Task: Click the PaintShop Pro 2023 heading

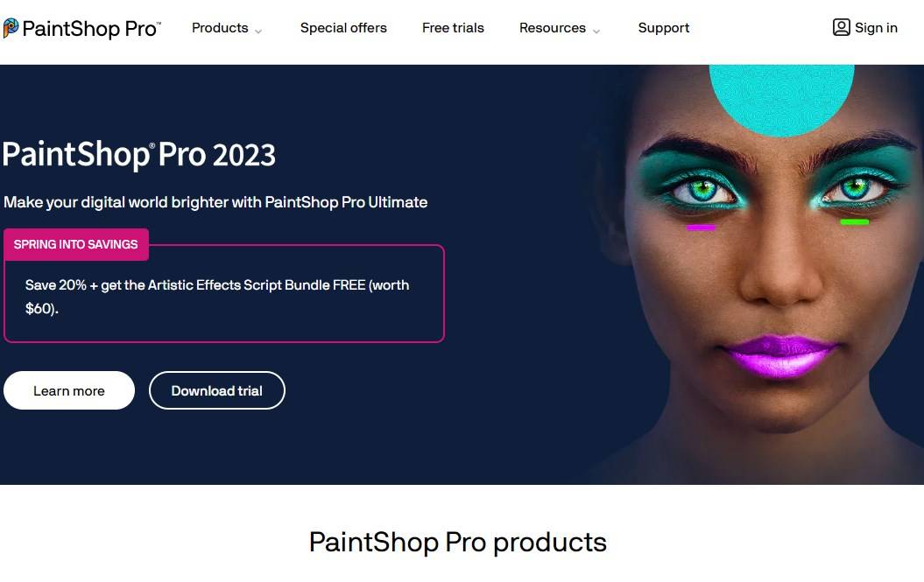Action: (x=139, y=155)
